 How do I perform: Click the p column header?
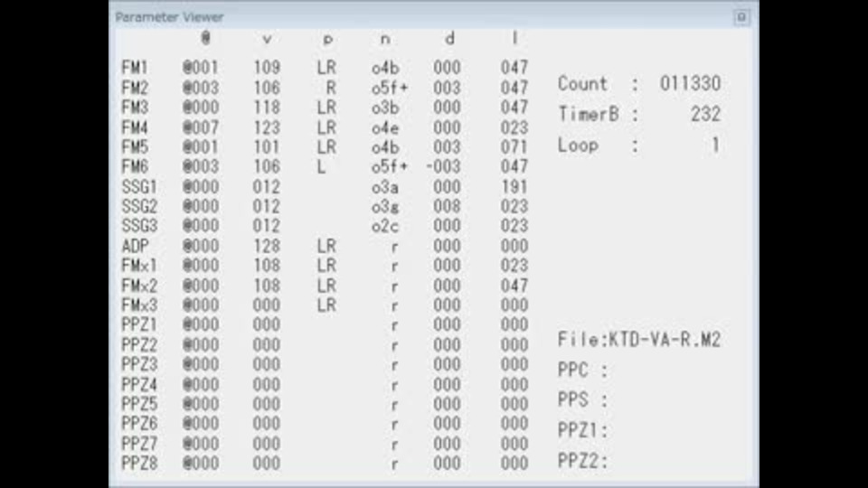tap(327, 39)
